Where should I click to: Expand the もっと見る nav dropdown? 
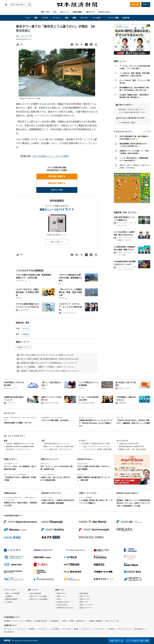pyautogui.click(x=97, y=18)
